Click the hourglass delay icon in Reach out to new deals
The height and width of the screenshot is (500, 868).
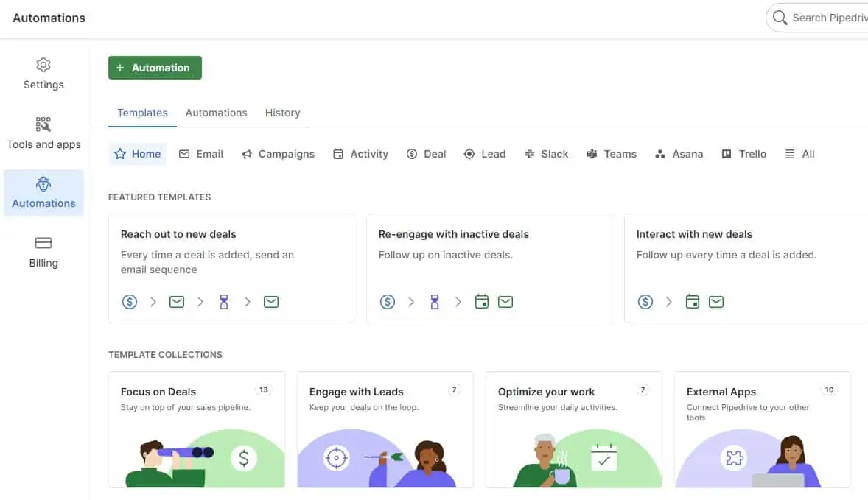pos(224,302)
